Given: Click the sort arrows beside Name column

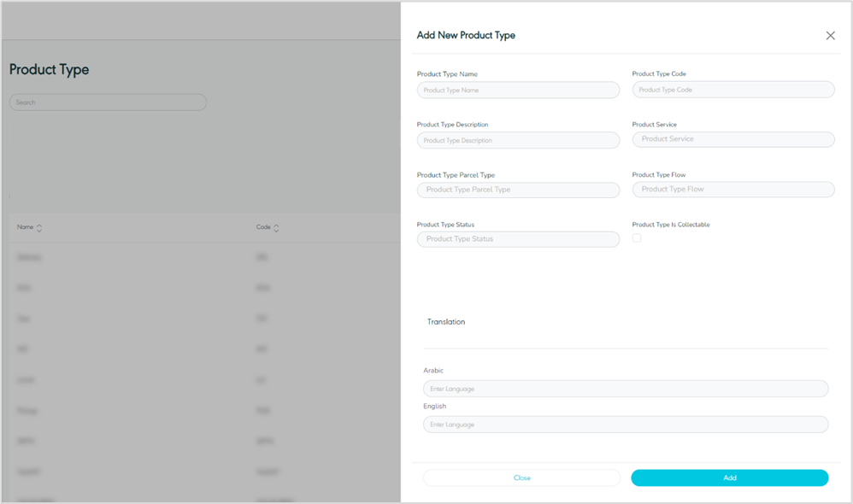Looking at the screenshot, I should point(39,228).
